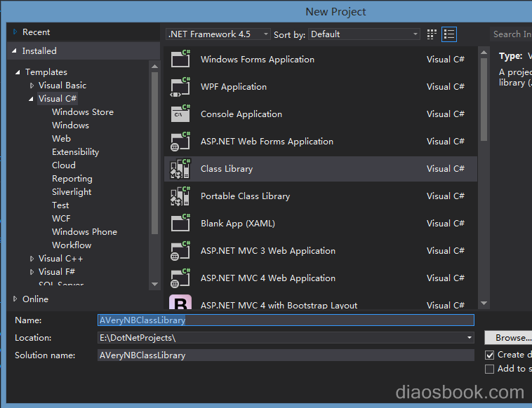Click the Console Application template icon
The height and width of the screenshot is (408, 532).
[180, 114]
